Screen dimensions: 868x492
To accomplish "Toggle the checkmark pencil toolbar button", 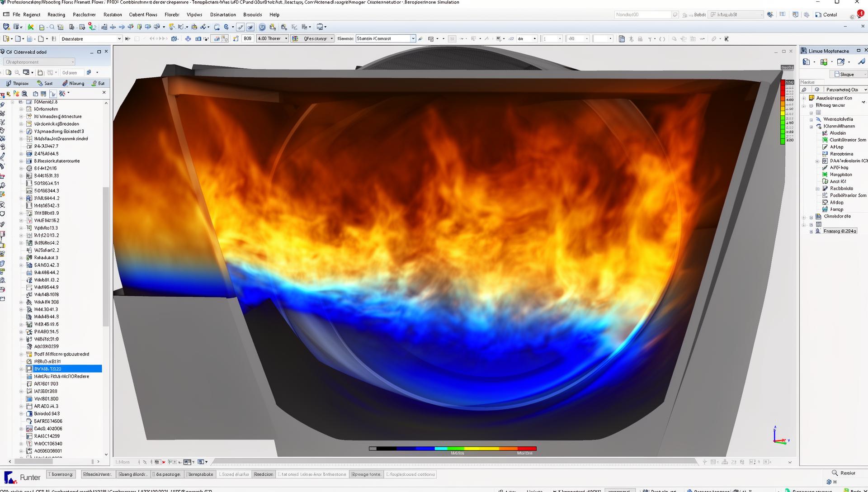I will point(241,27).
